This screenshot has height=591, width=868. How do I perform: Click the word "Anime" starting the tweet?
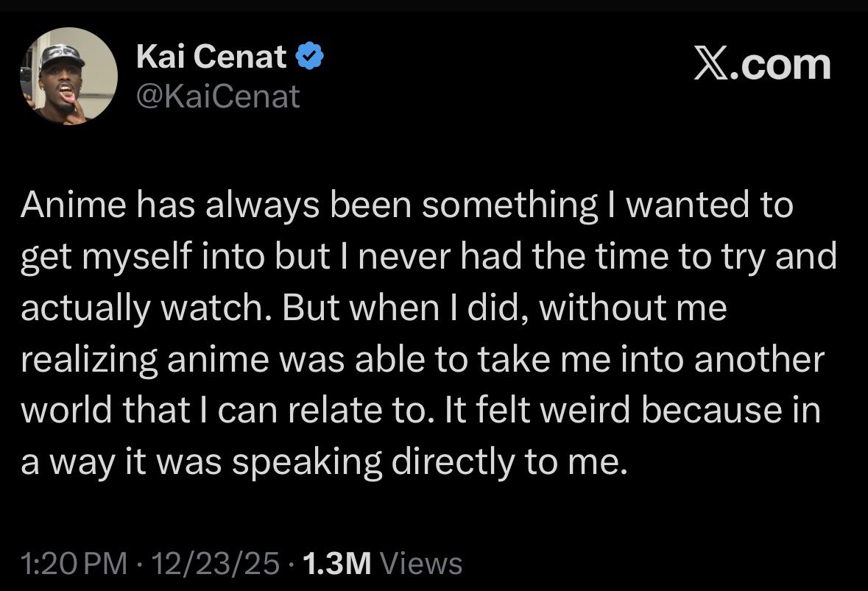pos(74,204)
